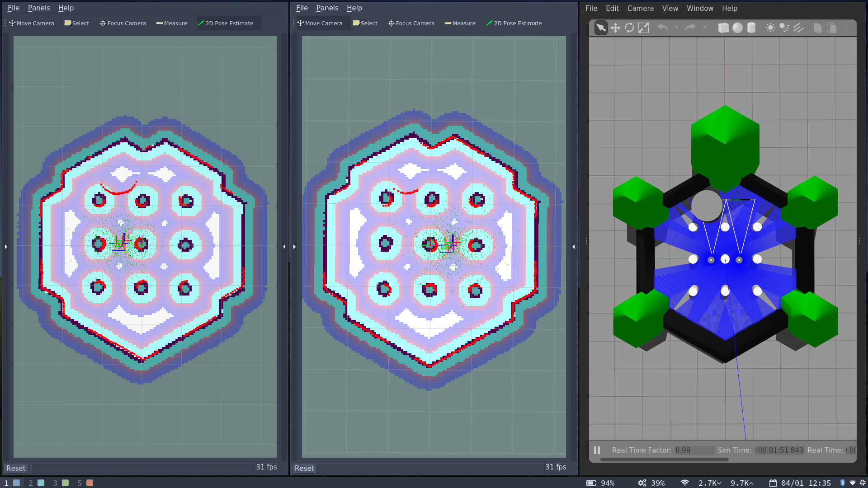868x488 pixels.
Task: Open the Panels menu in left RViz
Action: [39, 8]
